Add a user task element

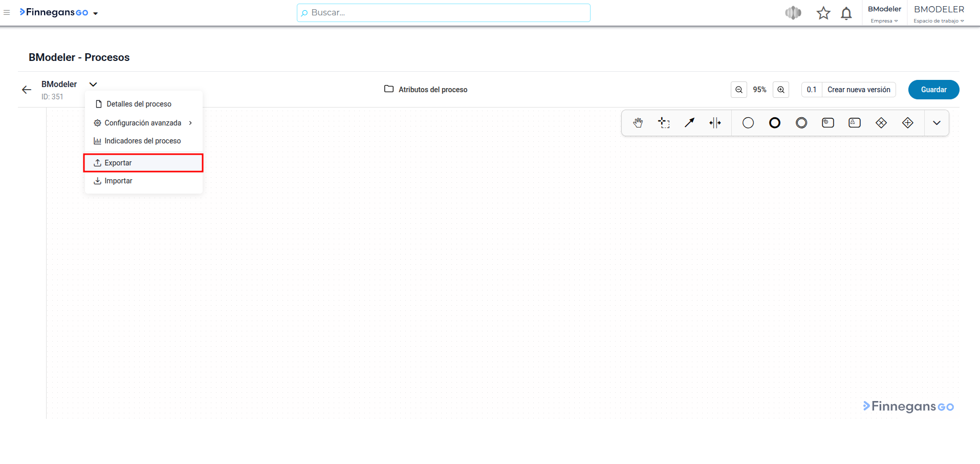tap(855, 123)
